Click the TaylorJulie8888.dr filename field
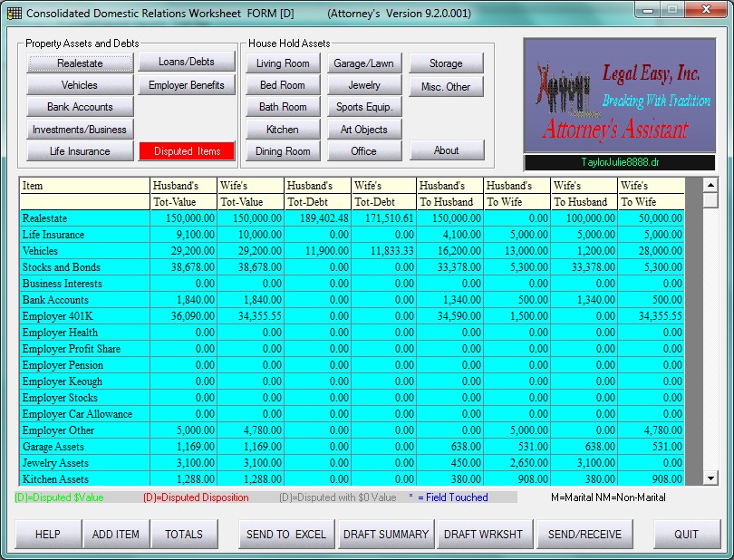The image size is (734, 560). tap(620, 162)
